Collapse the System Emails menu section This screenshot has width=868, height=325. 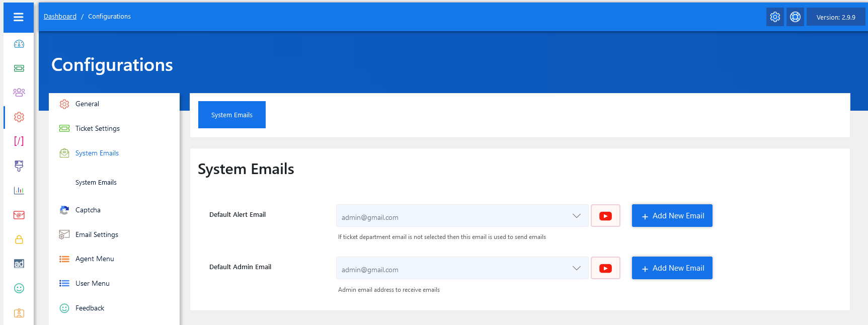pyautogui.click(x=97, y=153)
